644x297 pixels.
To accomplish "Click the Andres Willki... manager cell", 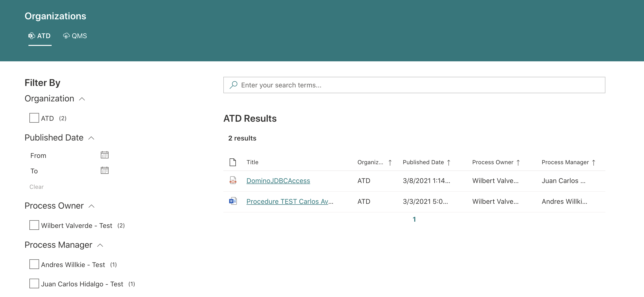I will coord(564,201).
